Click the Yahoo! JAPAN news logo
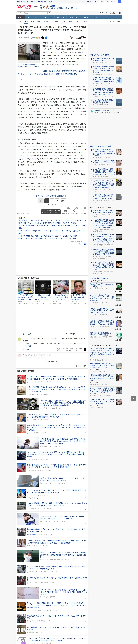138x644 pixels. click(x=27, y=7)
